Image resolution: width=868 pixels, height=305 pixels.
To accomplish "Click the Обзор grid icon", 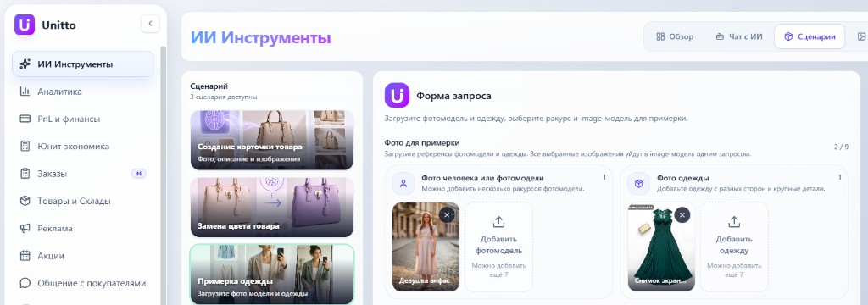I will 660,36.
